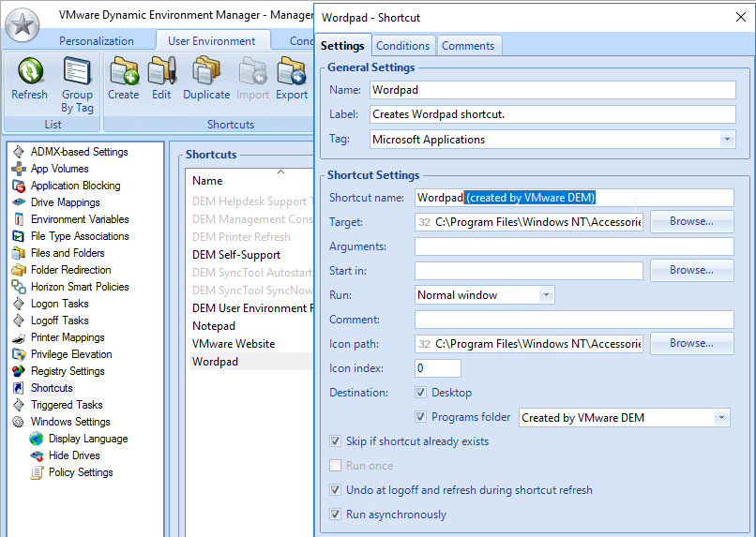This screenshot has height=537, width=756.
Task: Select the Files and Folders icon
Action: 19,253
